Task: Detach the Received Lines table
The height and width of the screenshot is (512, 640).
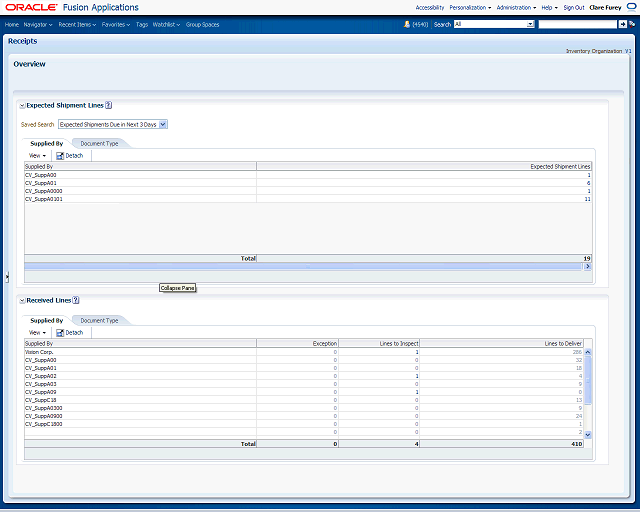Action: (x=69, y=332)
